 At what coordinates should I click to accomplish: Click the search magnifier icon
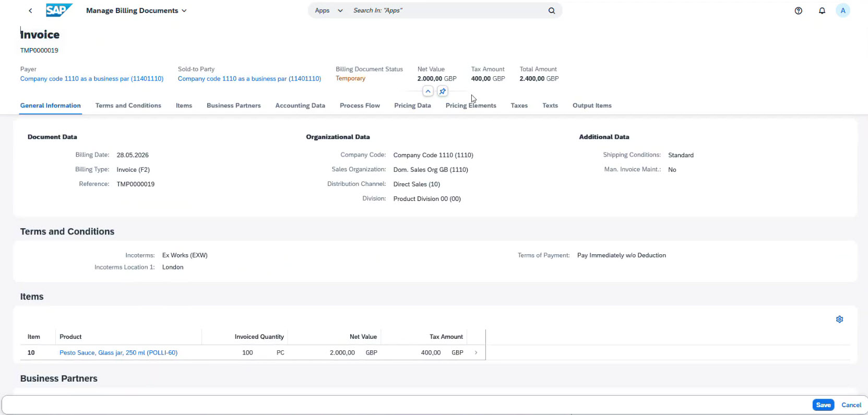[x=552, y=10]
